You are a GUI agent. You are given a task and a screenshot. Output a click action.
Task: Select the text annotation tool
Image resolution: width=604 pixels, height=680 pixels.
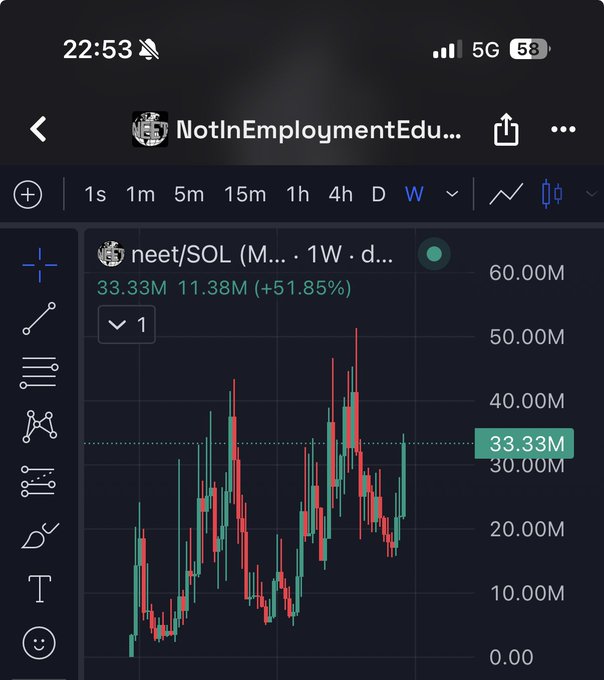click(39, 589)
